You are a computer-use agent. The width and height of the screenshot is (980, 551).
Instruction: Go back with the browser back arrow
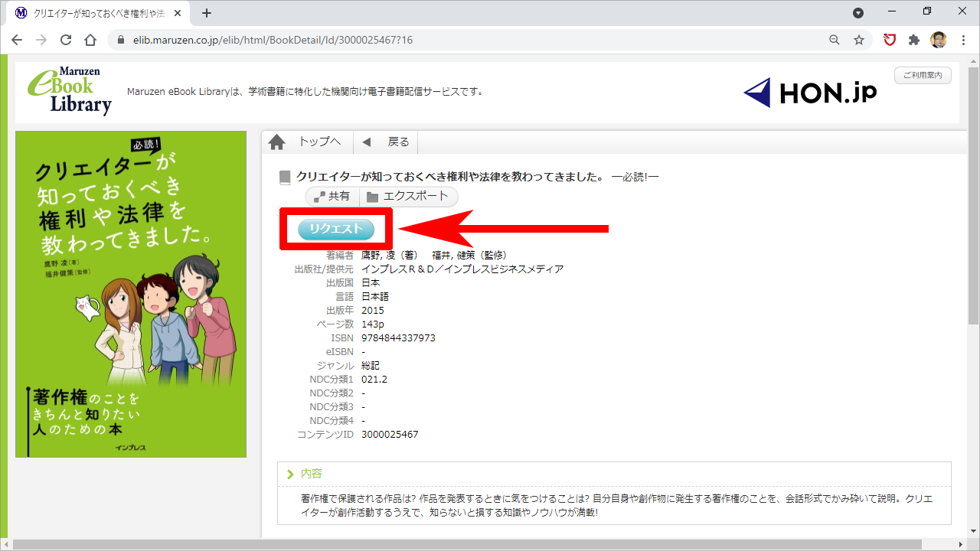[17, 40]
